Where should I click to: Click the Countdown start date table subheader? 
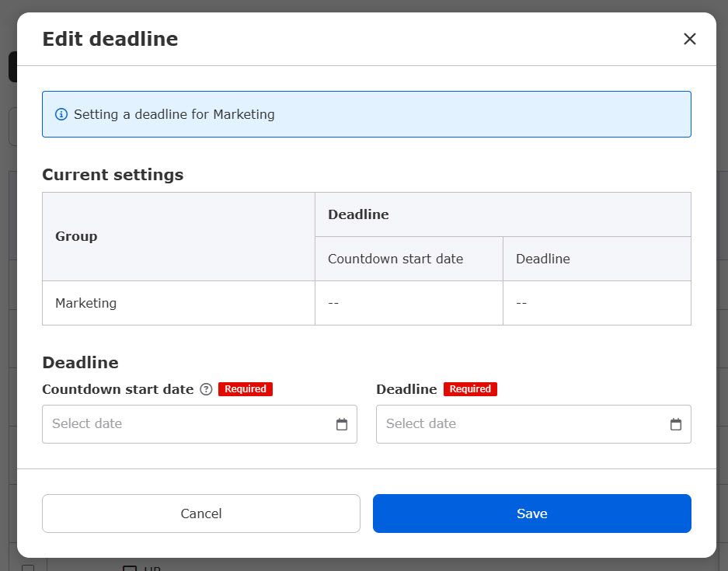(395, 259)
